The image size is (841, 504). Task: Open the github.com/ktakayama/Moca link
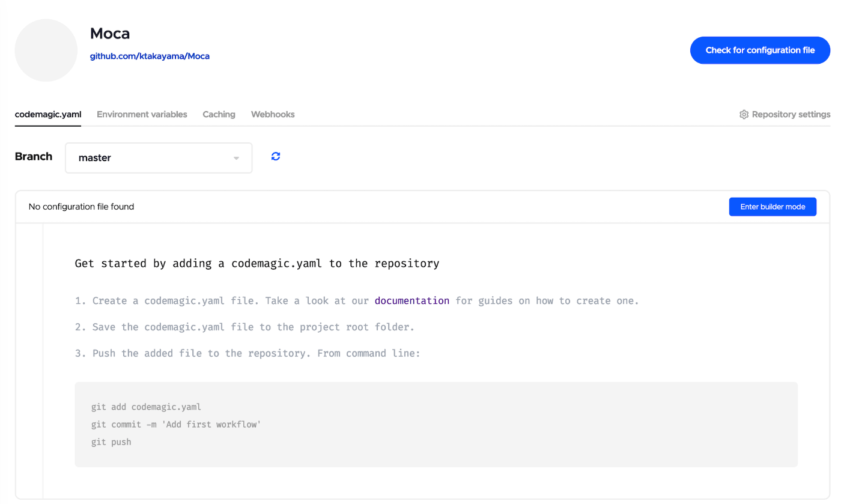(150, 56)
